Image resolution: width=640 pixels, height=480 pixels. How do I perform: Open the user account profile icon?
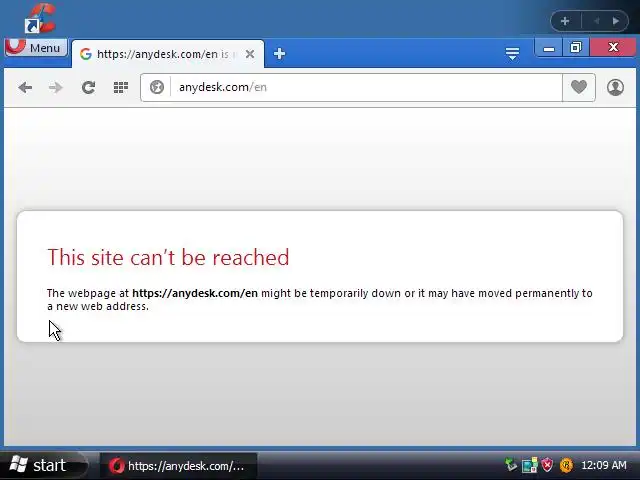pos(615,87)
